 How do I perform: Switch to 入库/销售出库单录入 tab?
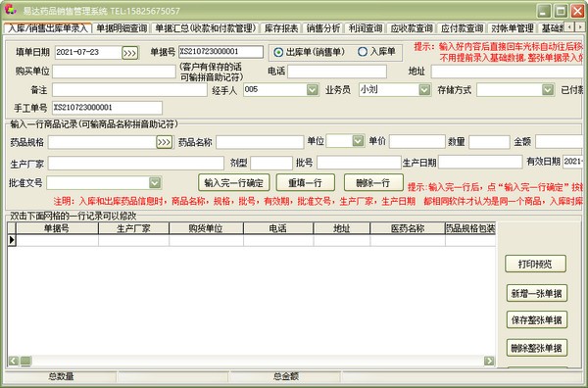(48, 28)
